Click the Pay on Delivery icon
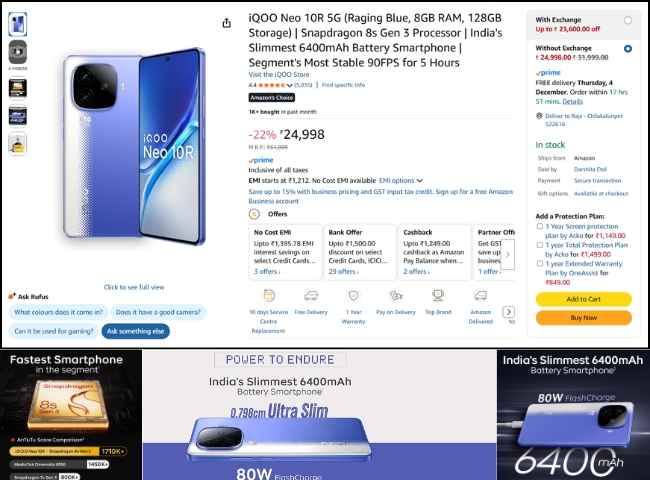Screen dimensions: 650x480 [396, 296]
